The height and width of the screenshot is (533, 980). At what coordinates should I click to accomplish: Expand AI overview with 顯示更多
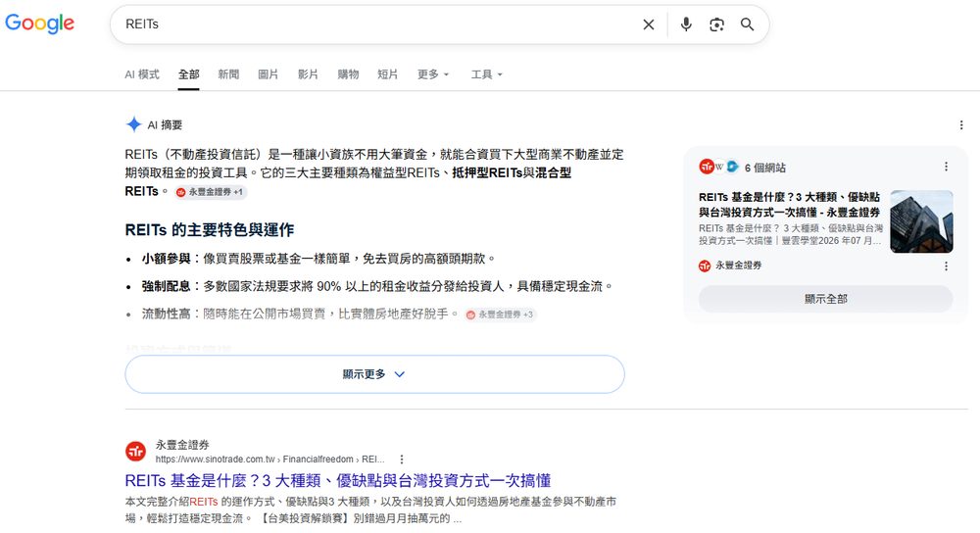coord(374,374)
